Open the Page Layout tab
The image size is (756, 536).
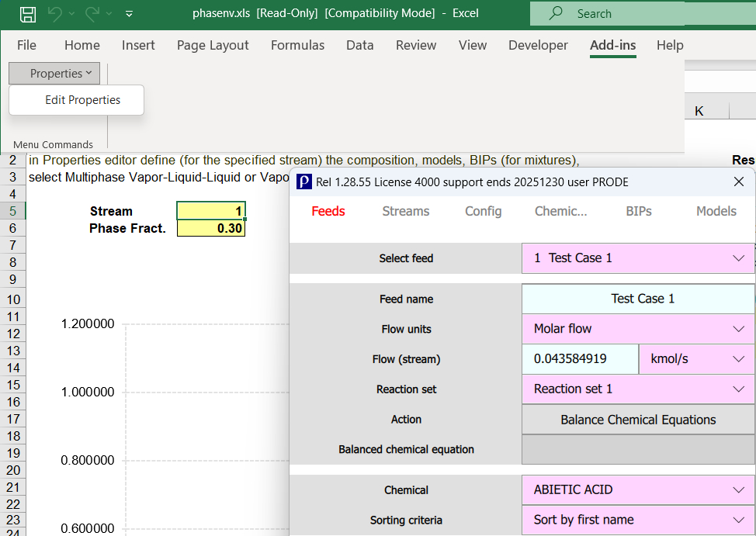click(x=213, y=45)
